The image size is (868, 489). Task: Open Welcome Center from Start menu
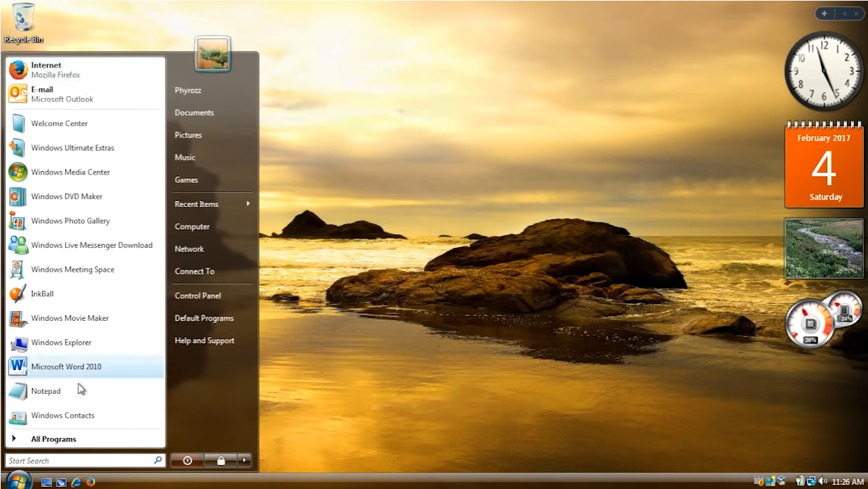85,123
